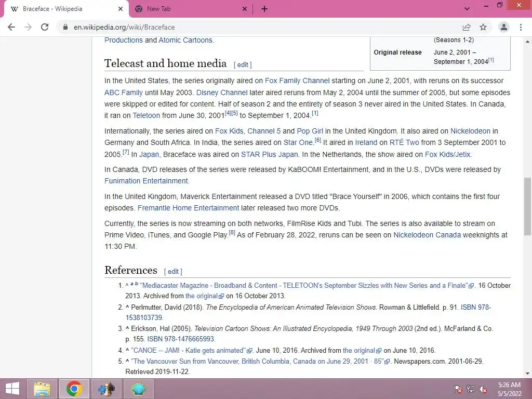Open the Productions link
Viewport: 532px width, 399px height.
pyautogui.click(x=124, y=40)
